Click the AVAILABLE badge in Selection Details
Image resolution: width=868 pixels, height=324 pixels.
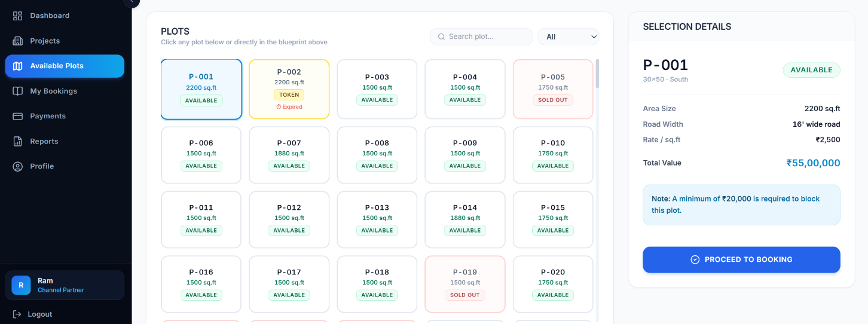(811, 70)
